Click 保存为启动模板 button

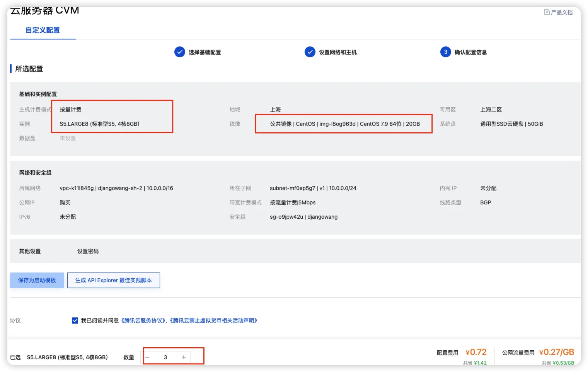[37, 280]
